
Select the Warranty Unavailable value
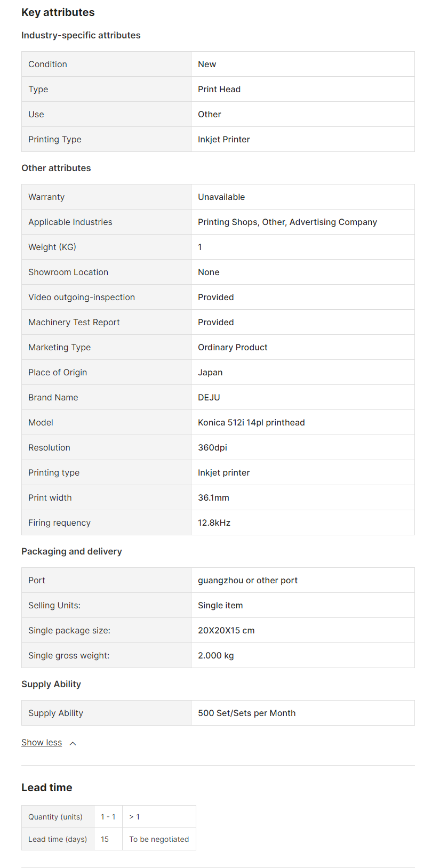pyautogui.click(x=221, y=197)
